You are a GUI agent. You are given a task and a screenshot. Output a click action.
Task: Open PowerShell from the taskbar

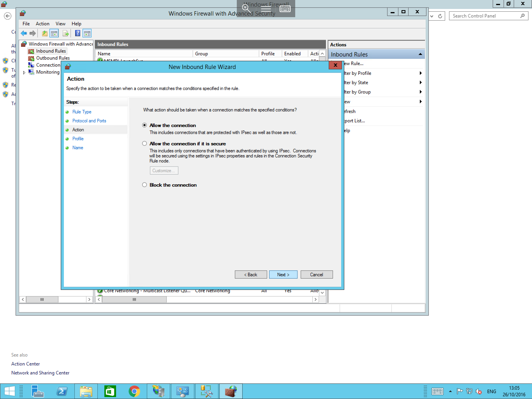click(x=62, y=391)
